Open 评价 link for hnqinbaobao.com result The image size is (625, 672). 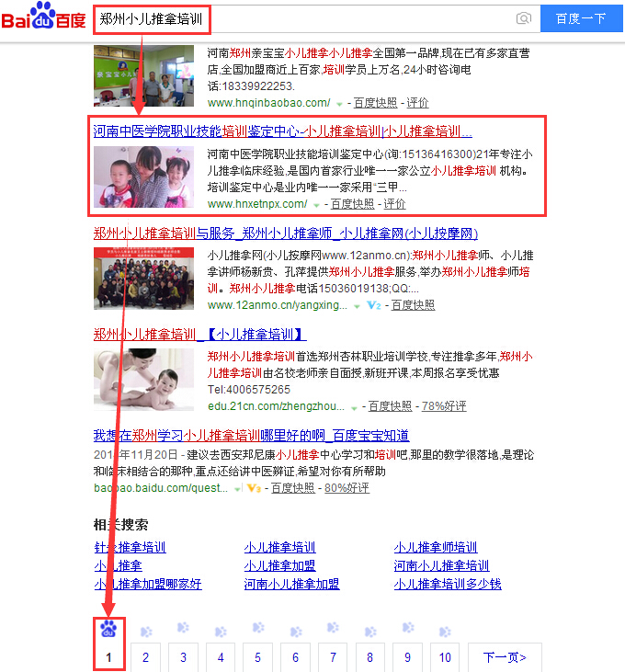coord(417,103)
